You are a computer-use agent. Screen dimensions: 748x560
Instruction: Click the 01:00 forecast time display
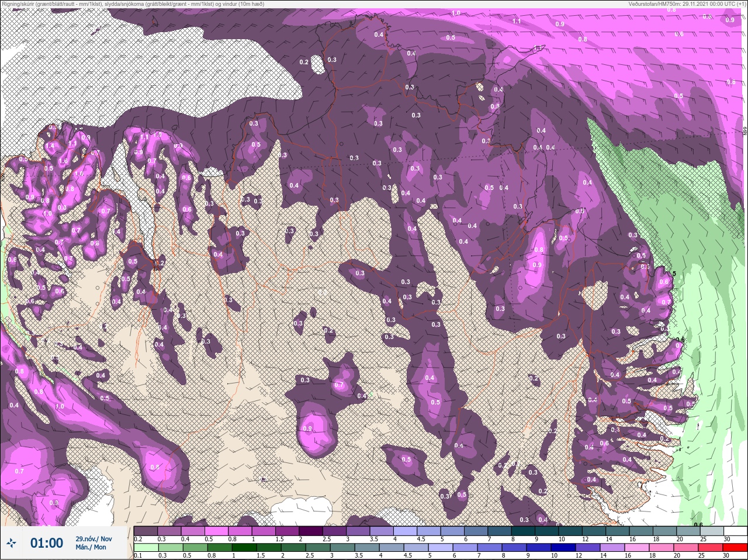[47, 543]
